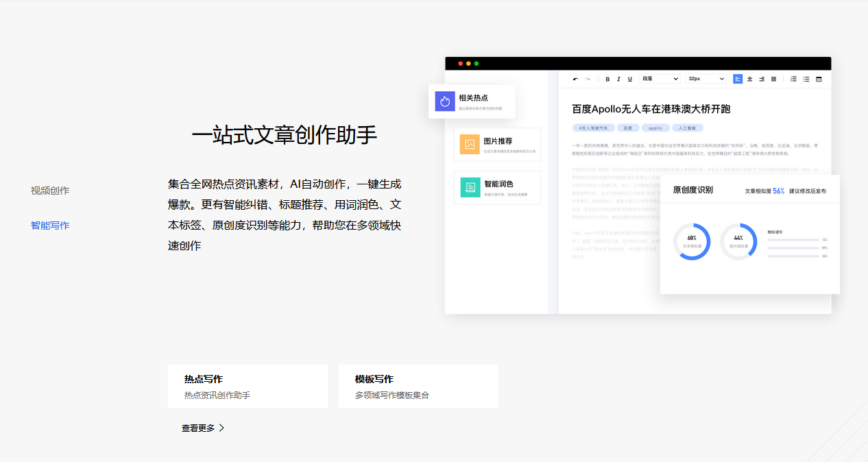Select the 智能写作 sidebar item
The image size is (868, 462).
[49, 225]
